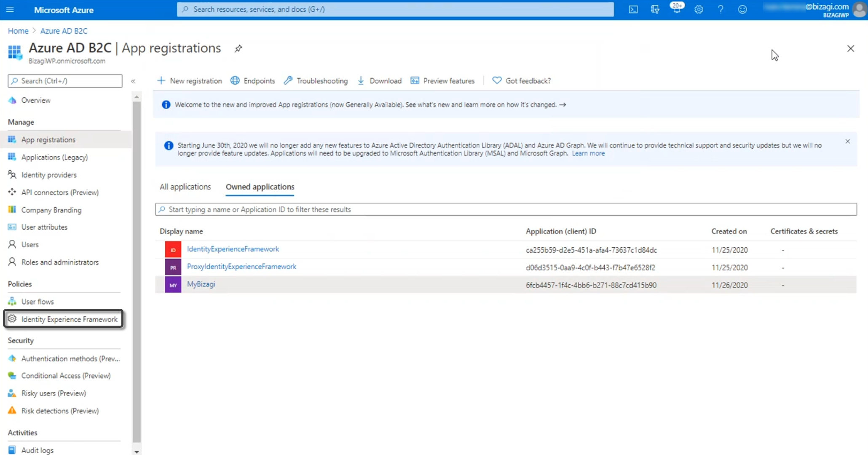
Task: Click the Endpoints globe icon
Action: pos(235,80)
